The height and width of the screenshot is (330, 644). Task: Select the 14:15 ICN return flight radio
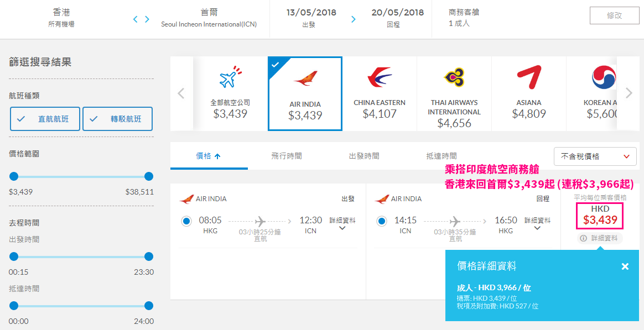(x=382, y=222)
